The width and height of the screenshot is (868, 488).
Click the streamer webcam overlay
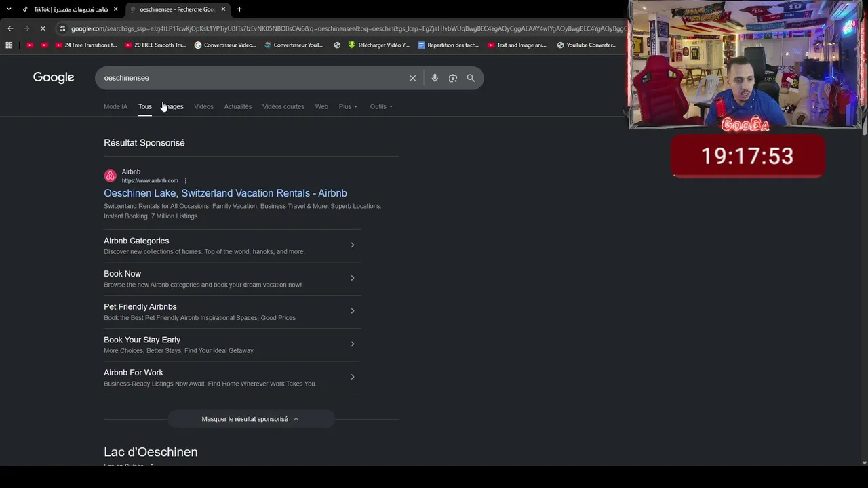pyautogui.click(x=745, y=64)
